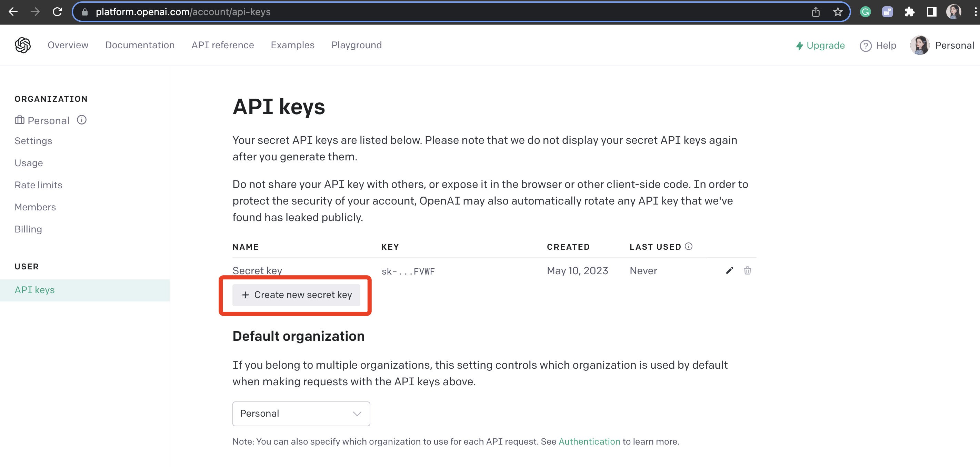
Task: Open the Overview nav item
Action: tap(68, 45)
